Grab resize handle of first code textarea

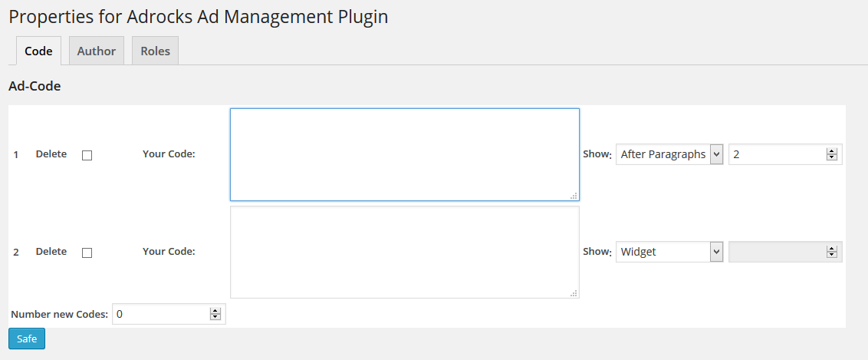click(574, 196)
